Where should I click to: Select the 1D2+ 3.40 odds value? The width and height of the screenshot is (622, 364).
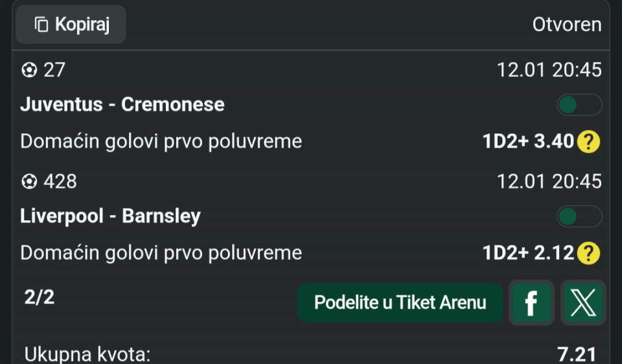coord(528,141)
